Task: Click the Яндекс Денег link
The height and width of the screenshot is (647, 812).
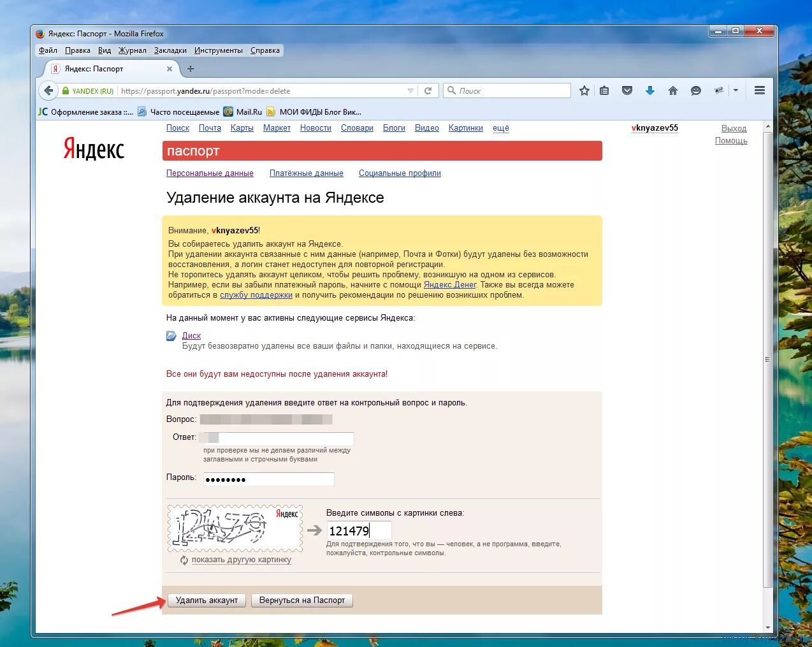Action: (450, 285)
